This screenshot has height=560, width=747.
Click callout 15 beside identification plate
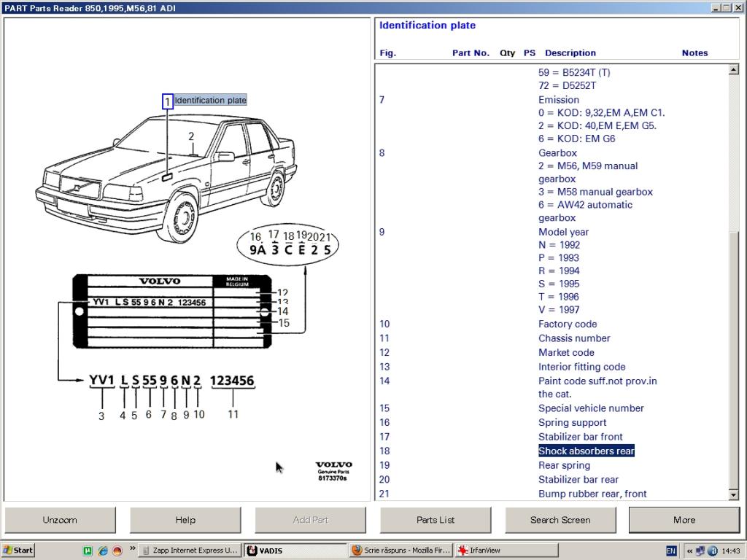click(x=284, y=323)
